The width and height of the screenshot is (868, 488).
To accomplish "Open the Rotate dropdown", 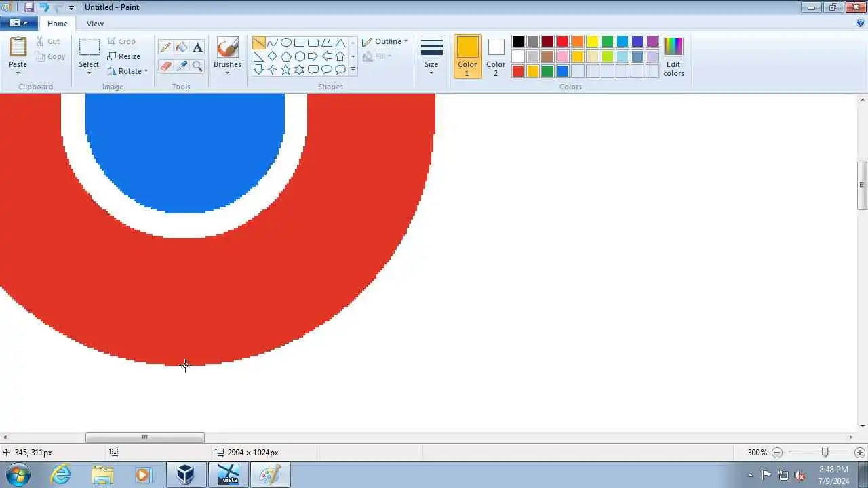I will point(127,71).
